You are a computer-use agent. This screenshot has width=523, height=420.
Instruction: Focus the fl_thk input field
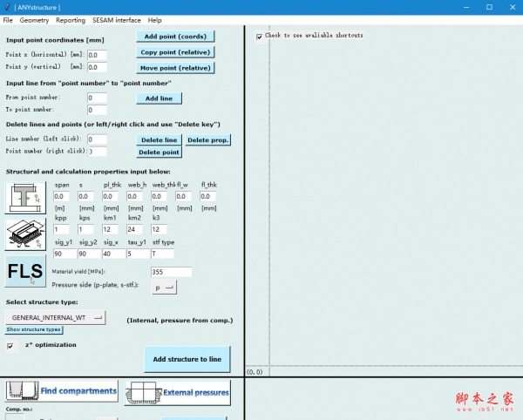point(207,196)
